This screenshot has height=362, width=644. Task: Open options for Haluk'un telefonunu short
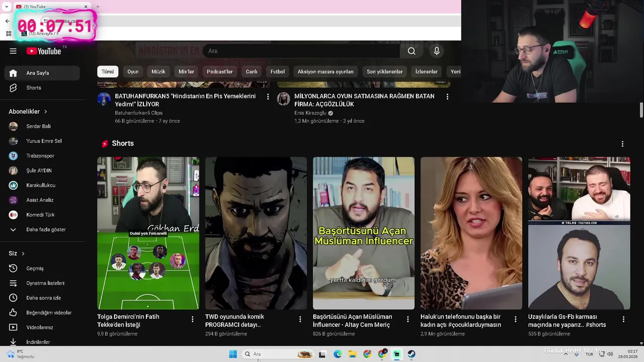click(x=515, y=319)
